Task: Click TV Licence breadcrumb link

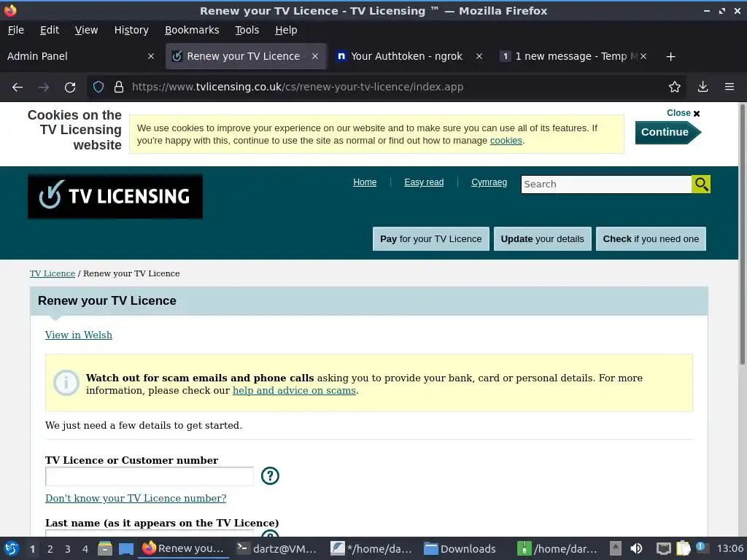Action: [x=53, y=274]
